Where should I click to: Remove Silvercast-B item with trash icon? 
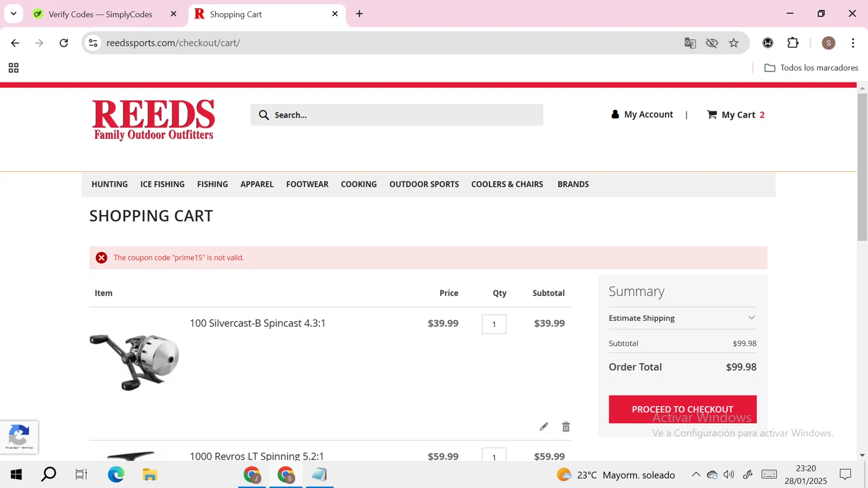[566, 427]
